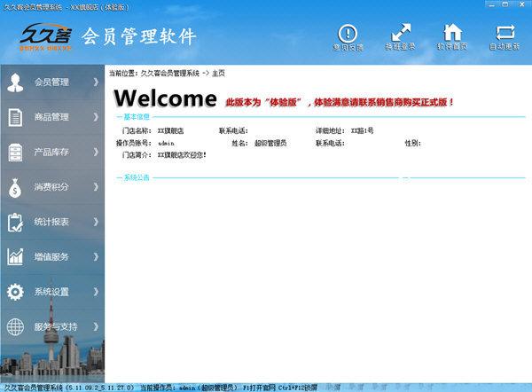Click the 门店简介 value XX旗舰店欢迎您!
532x392 pixels.
click(182, 155)
